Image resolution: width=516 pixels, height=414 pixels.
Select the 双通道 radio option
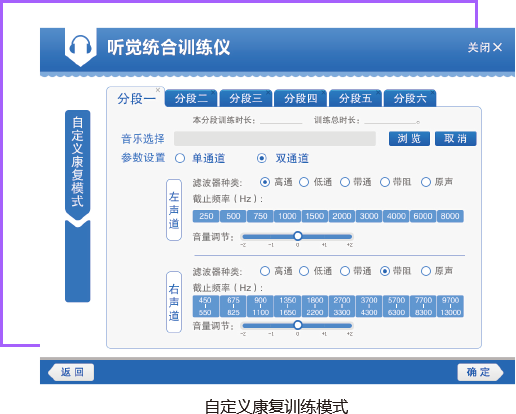coord(262,158)
